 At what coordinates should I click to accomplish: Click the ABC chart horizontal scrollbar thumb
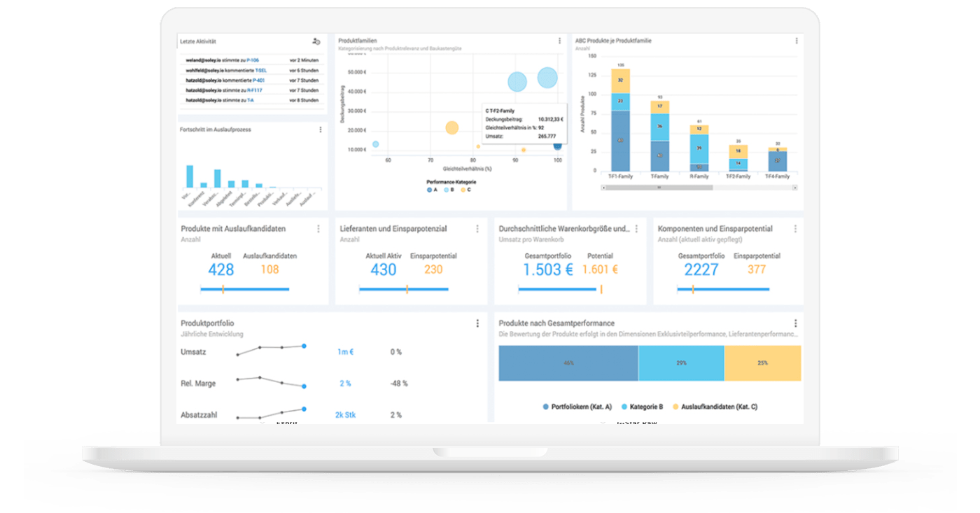659,188
